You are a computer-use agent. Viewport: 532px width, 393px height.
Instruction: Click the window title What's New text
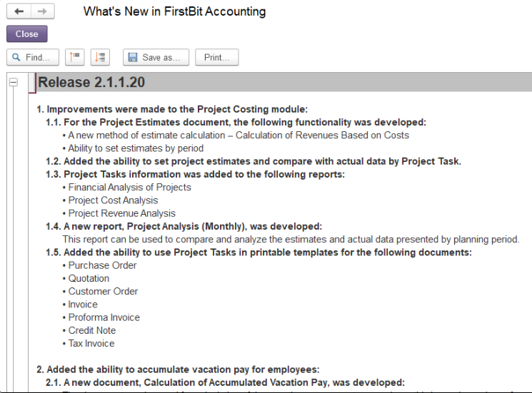point(174,11)
